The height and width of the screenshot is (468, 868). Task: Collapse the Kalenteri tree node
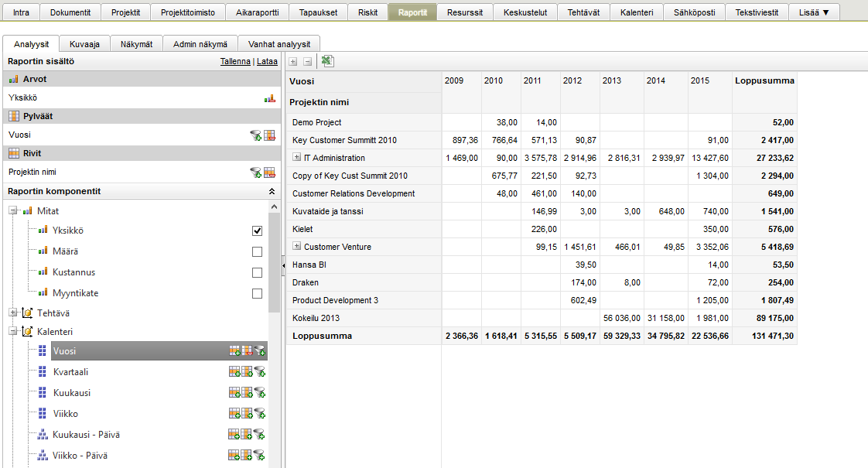(12, 332)
